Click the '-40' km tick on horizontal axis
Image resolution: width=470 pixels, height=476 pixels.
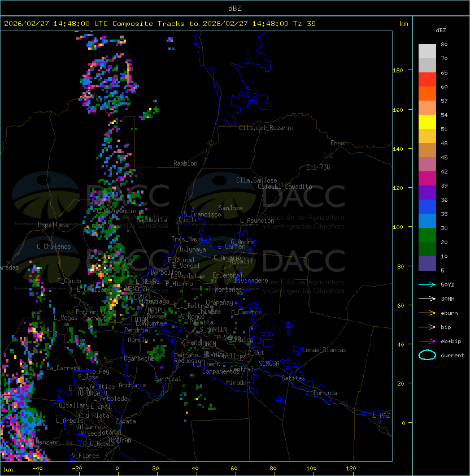pos(38,469)
